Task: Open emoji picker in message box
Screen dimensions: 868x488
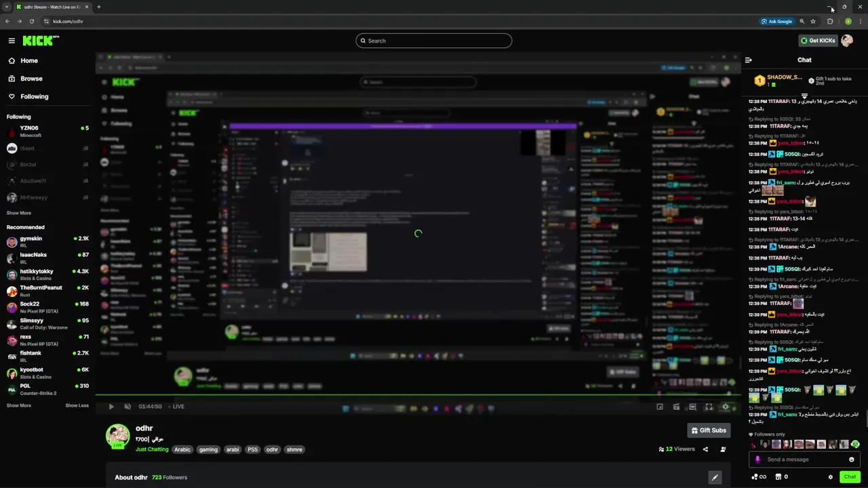Action: tap(852, 460)
